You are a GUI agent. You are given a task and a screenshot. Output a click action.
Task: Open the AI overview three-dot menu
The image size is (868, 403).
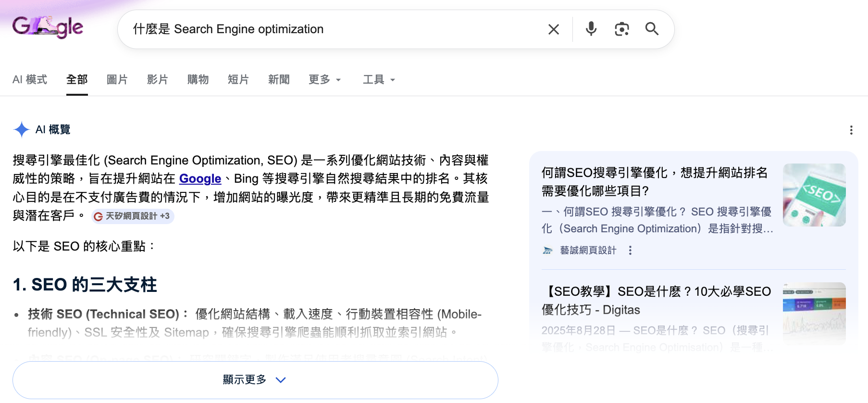click(x=851, y=130)
